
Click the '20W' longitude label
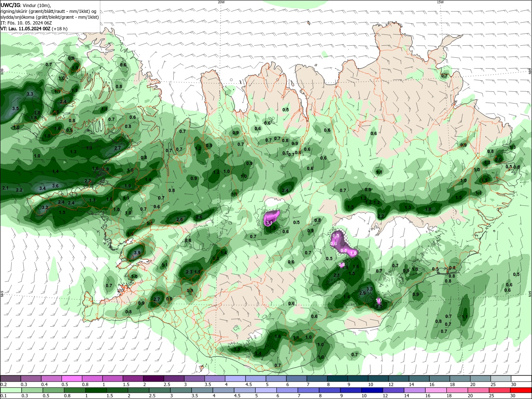tap(221, 2)
